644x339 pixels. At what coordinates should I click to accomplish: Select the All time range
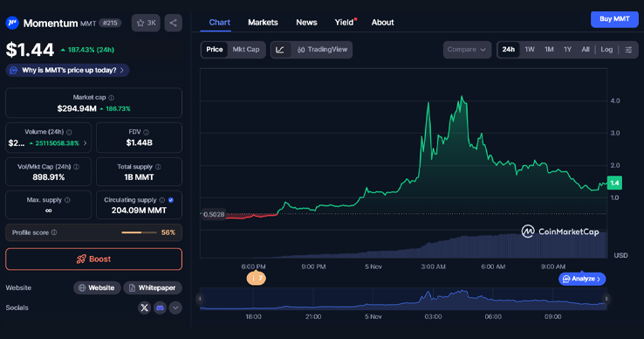point(586,50)
